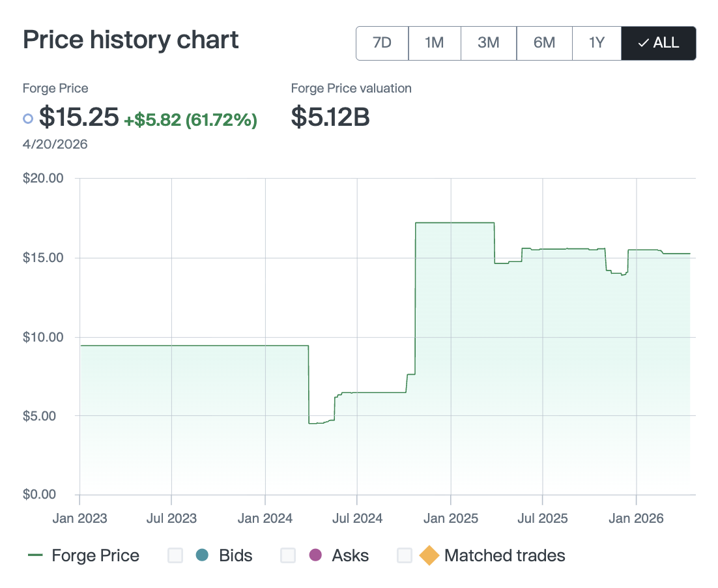This screenshot has width=718, height=588.
Task: Click the Jan 2025 x-axis label
Action: (x=450, y=519)
